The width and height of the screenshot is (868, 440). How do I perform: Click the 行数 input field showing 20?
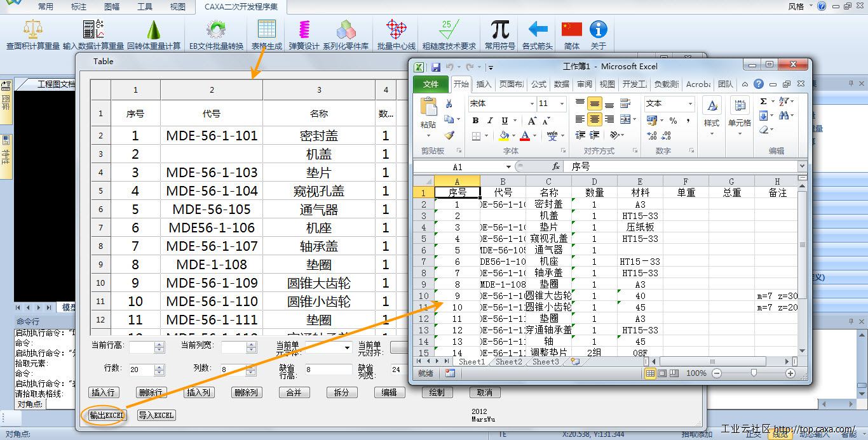coord(140,370)
